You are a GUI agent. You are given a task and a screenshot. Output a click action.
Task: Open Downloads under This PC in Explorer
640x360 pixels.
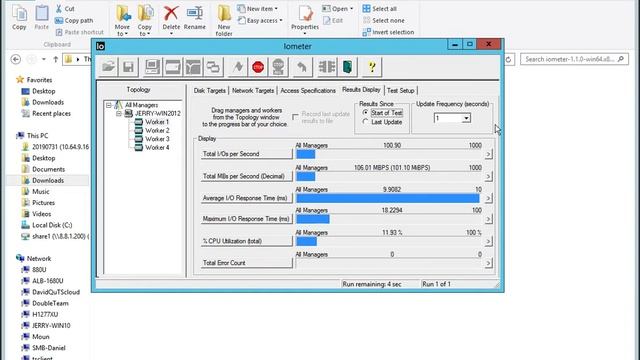pos(43,180)
